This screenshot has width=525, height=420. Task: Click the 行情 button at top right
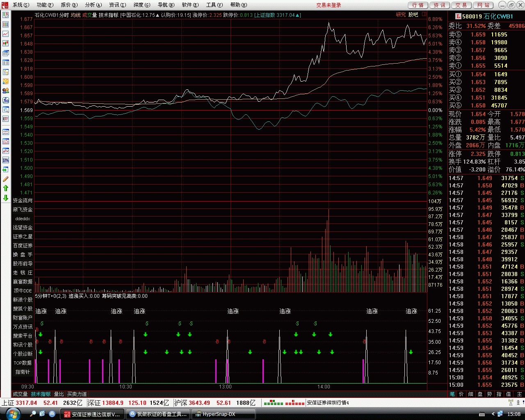point(418,5)
